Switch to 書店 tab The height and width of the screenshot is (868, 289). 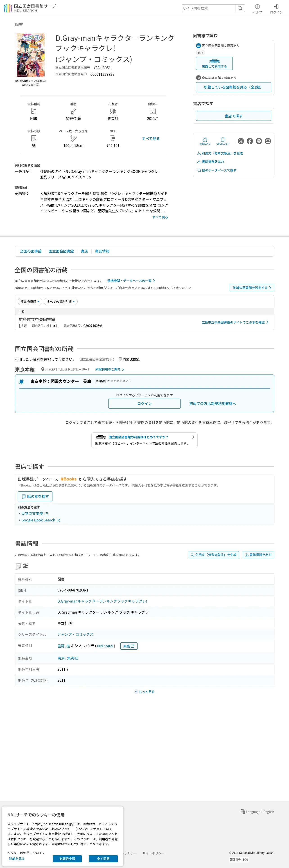tap(84, 251)
